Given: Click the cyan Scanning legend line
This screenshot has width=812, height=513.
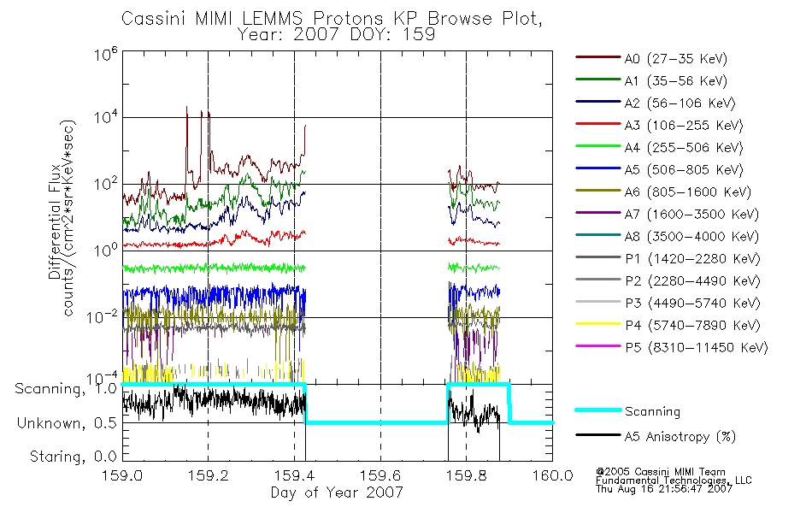Looking at the screenshot, I should click(598, 410).
